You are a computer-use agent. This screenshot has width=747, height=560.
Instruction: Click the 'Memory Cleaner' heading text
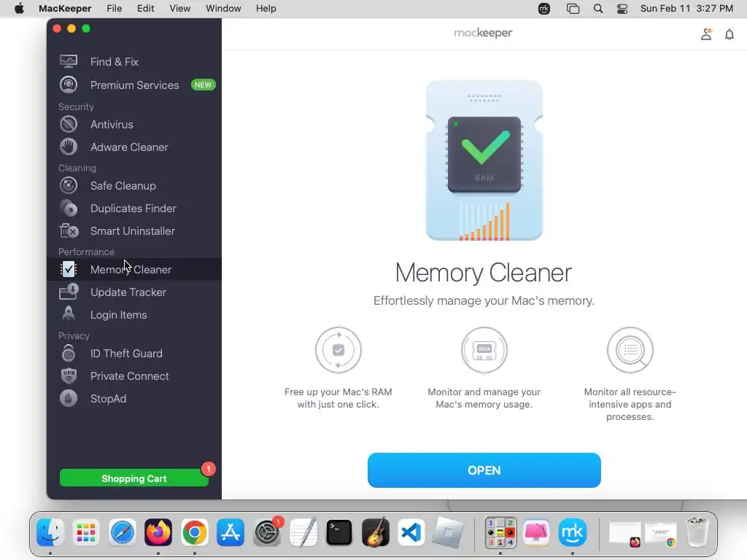(483, 273)
